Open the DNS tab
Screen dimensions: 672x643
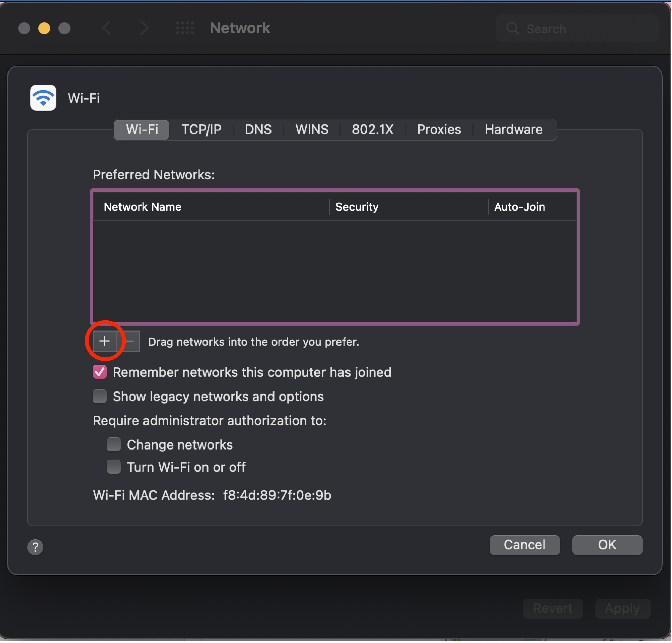pos(258,130)
